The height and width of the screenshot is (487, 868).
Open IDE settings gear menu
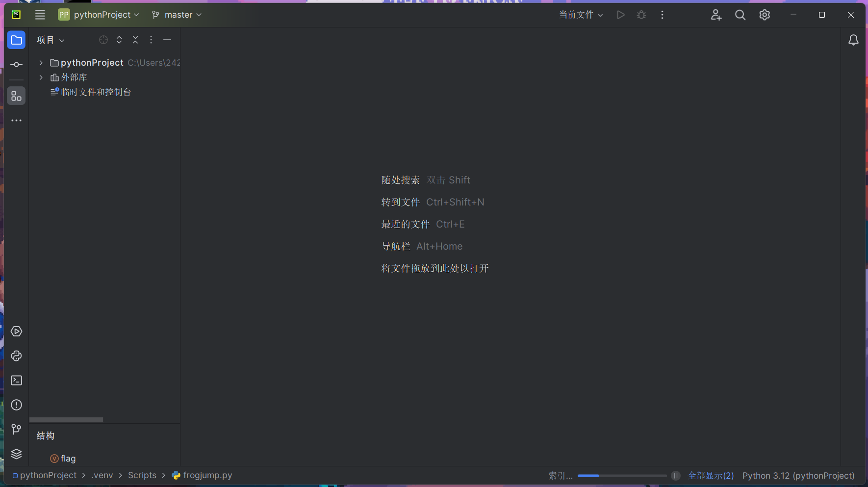[x=765, y=15]
